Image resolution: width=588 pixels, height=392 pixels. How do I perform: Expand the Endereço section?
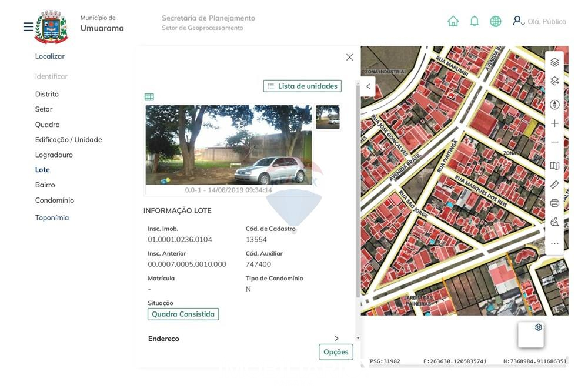(x=336, y=339)
